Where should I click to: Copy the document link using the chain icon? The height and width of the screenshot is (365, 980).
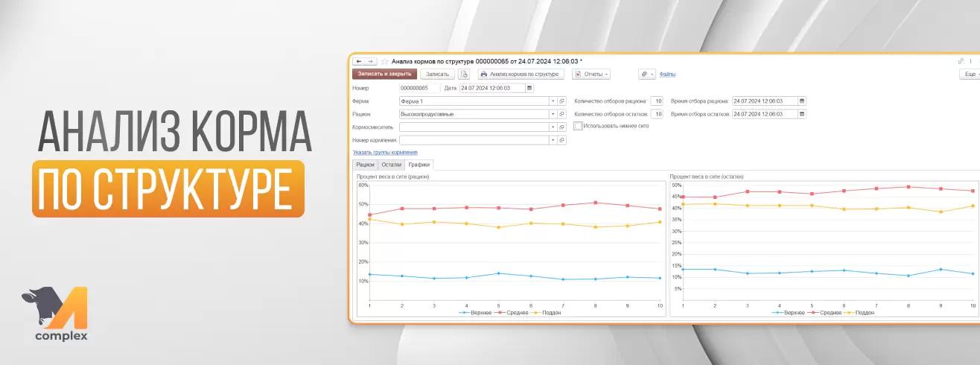[961, 62]
